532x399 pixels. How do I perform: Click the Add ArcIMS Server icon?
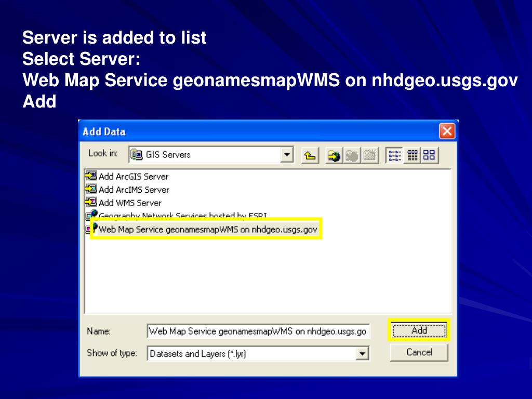[90, 189]
